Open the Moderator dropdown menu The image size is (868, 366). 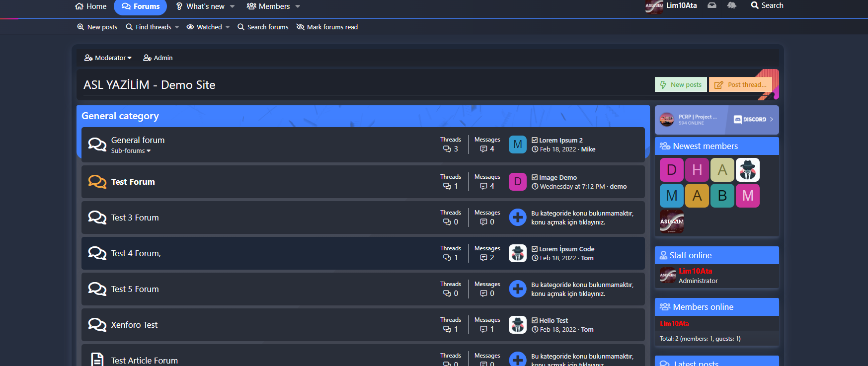click(x=108, y=58)
